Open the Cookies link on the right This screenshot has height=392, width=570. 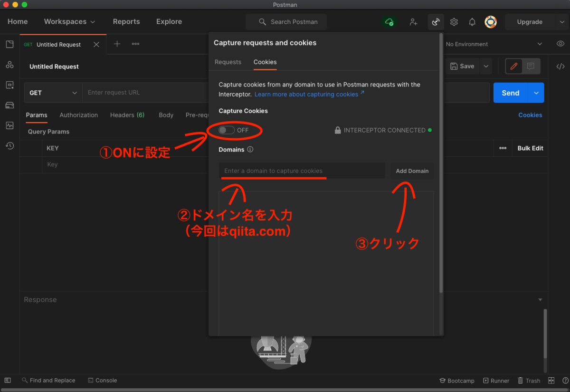[530, 115]
